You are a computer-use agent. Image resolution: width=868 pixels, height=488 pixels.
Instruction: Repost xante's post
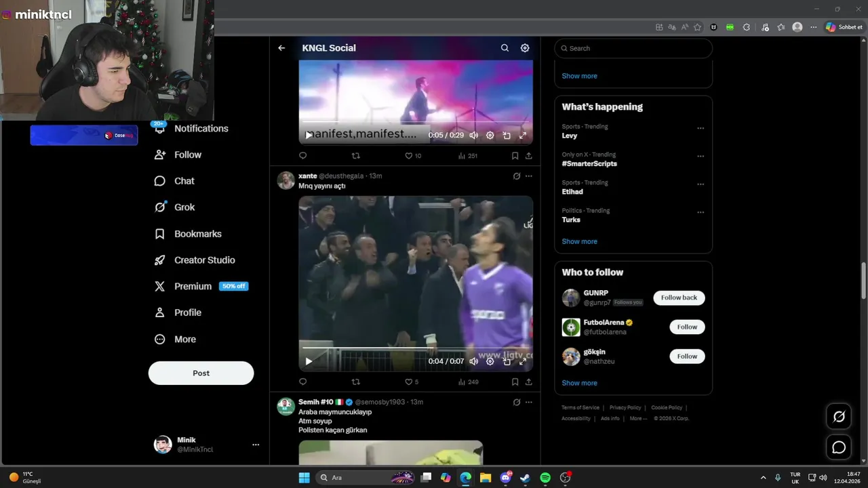pyautogui.click(x=355, y=382)
